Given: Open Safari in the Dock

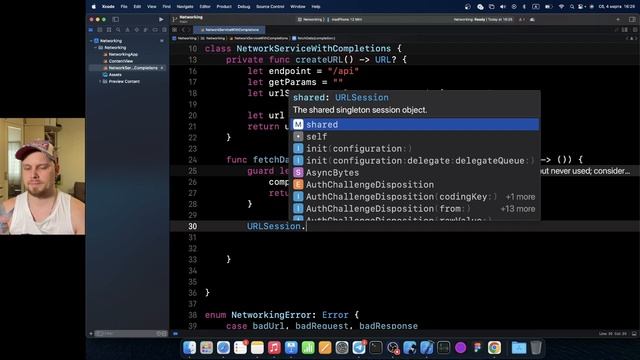Looking at the screenshot, I should [223, 348].
